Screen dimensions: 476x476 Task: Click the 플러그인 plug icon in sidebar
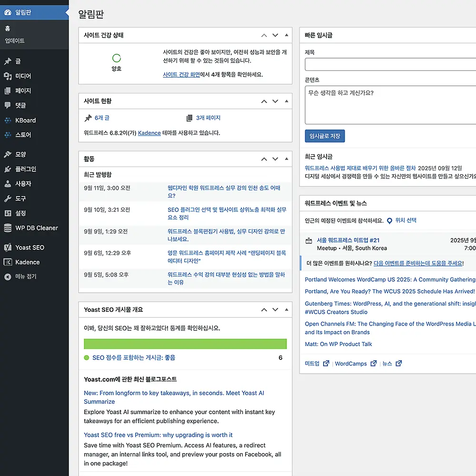(x=8, y=169)
